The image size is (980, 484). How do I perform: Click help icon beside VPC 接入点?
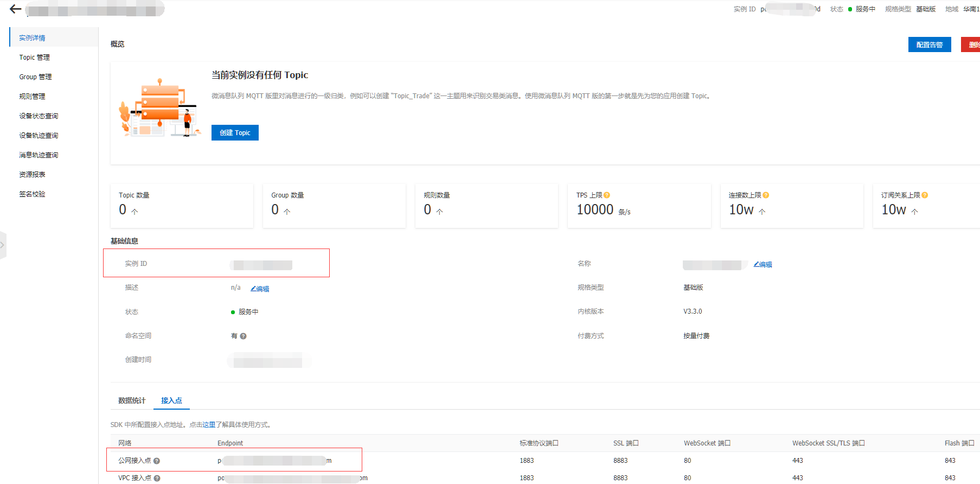(157, 479)
